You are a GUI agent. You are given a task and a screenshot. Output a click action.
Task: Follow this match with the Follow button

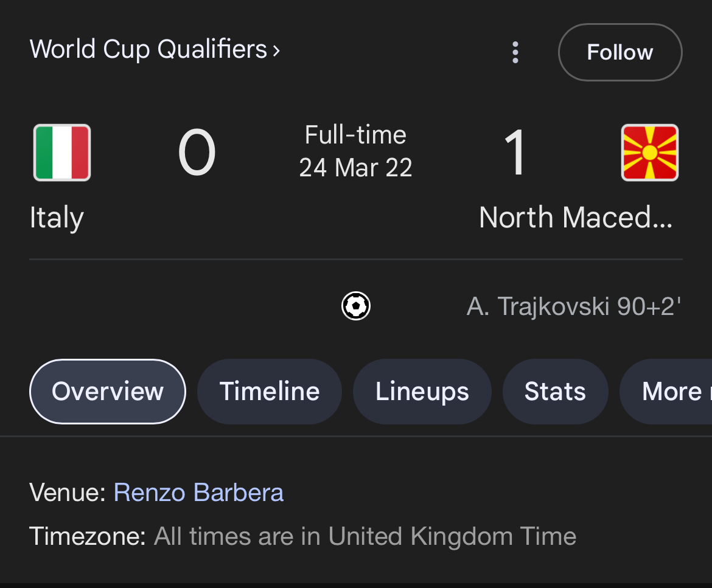point(620,52)
